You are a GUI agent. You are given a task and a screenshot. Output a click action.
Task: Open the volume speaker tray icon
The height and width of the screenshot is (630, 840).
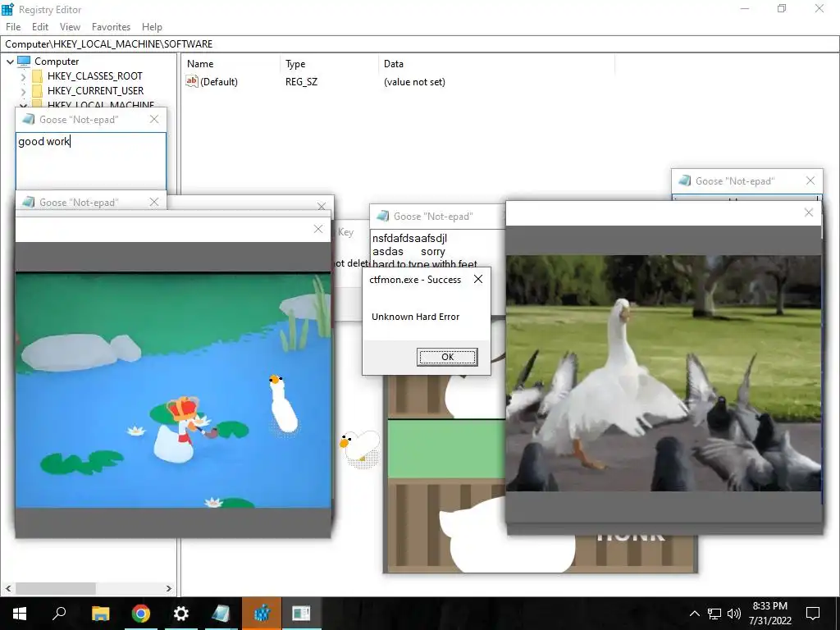pyautogui.click(x=734, y=614)
